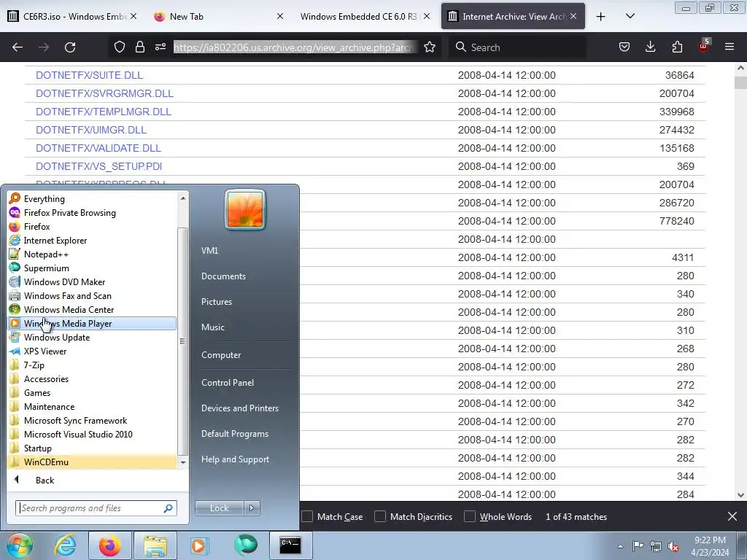Open Control Panel from the Start menu
The image size is (747, 560).
(228, 382)
